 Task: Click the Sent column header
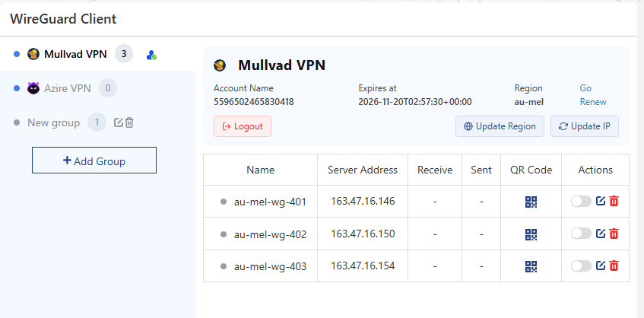click(x=481, y=170)
